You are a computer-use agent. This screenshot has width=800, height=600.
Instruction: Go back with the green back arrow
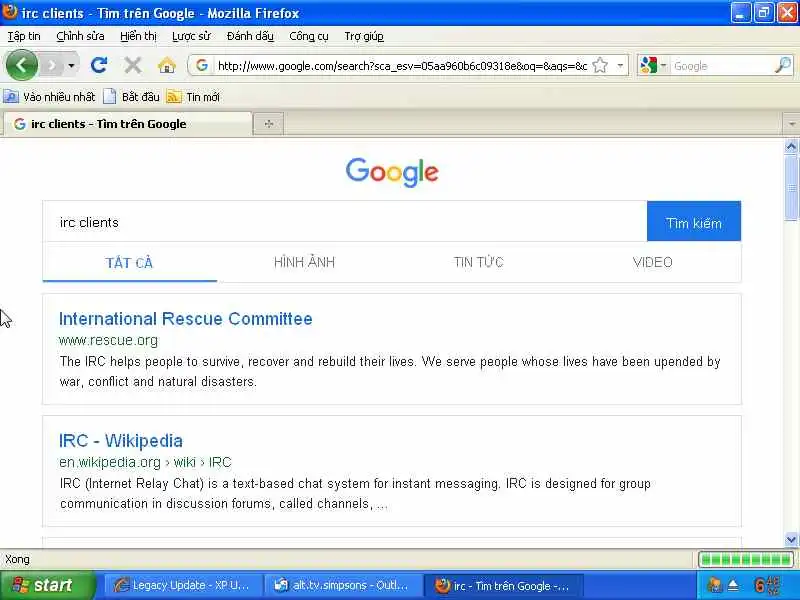point(22,65)
